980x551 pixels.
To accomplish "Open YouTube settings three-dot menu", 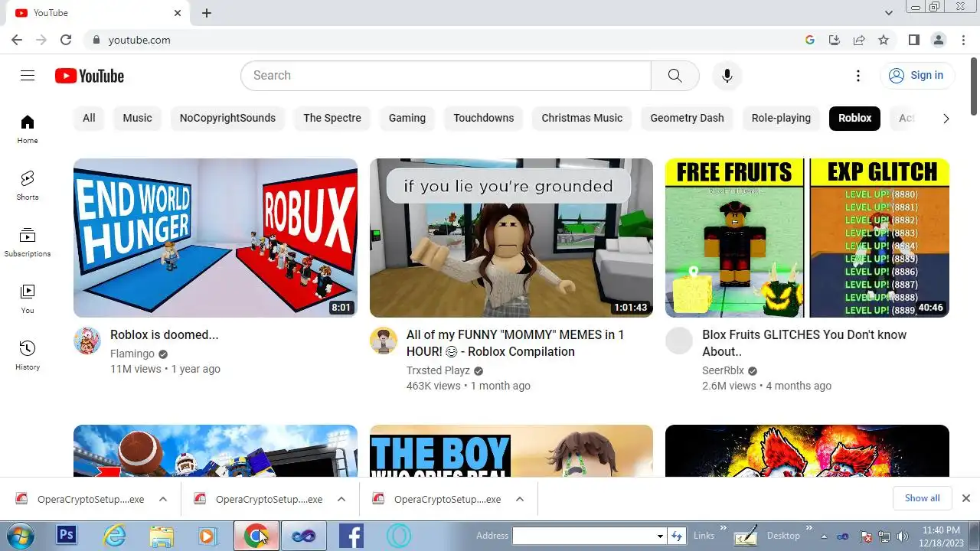I will (x=858, y=76).
